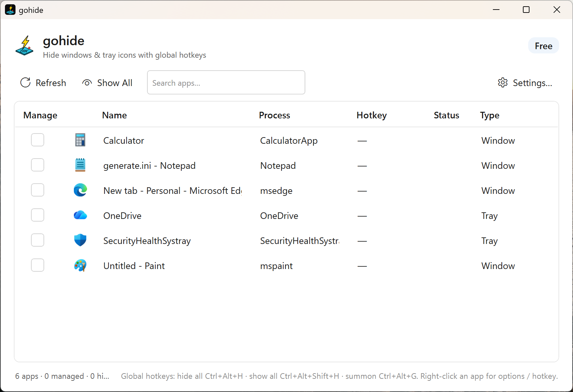Select the SecurityHealthSystray name cell
Viewport: 573px width, 392px height.
[x=147, y=241]
